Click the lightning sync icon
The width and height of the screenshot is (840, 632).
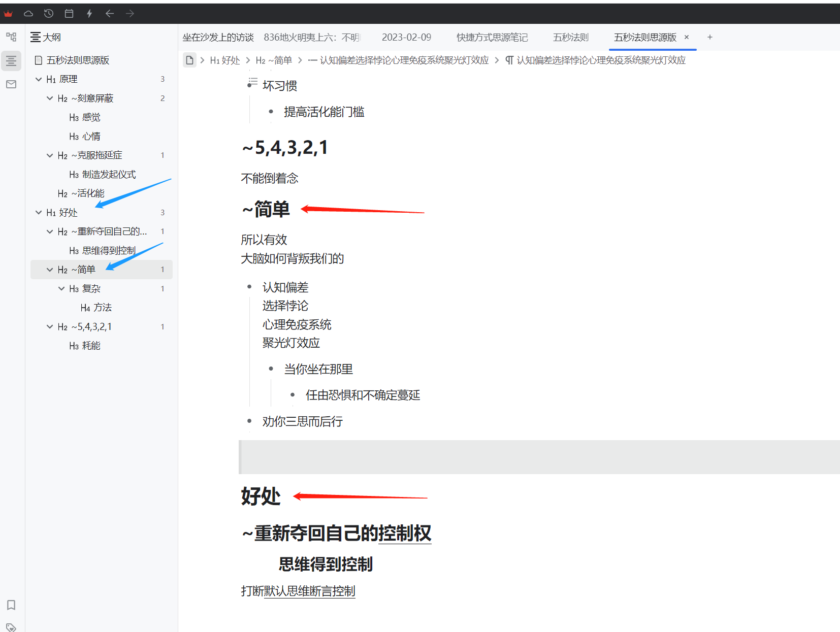[x=89, y=13]
